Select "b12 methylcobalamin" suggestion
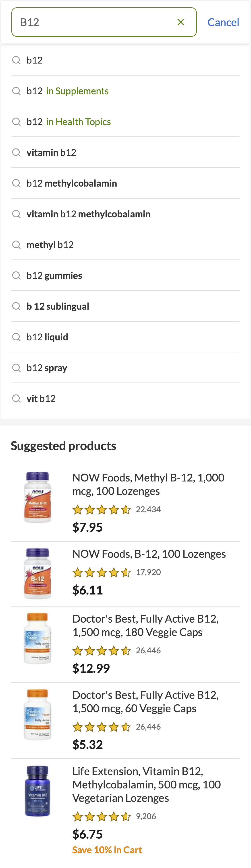 point(72,183)
